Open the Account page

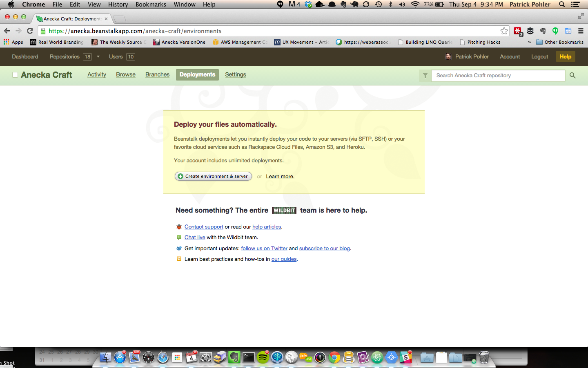[510, 56]
